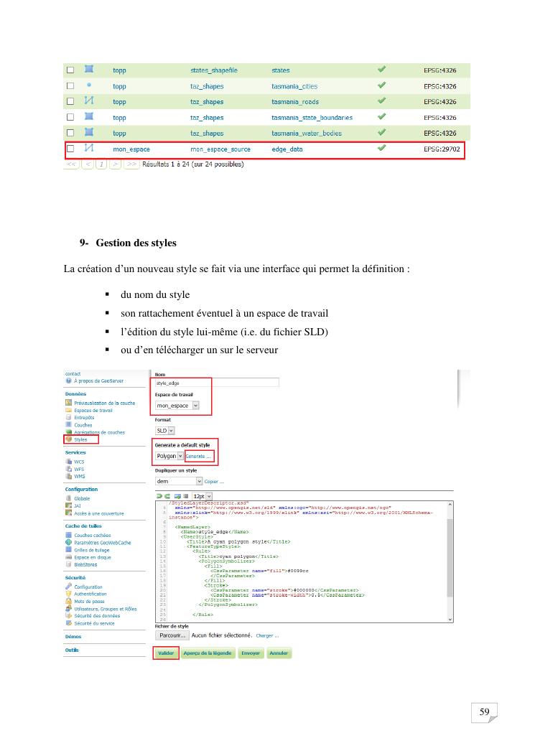Select the tasmania_roads row checkbox
The height and width of the screenshot is (756, 535).
(x=70, y=102)
